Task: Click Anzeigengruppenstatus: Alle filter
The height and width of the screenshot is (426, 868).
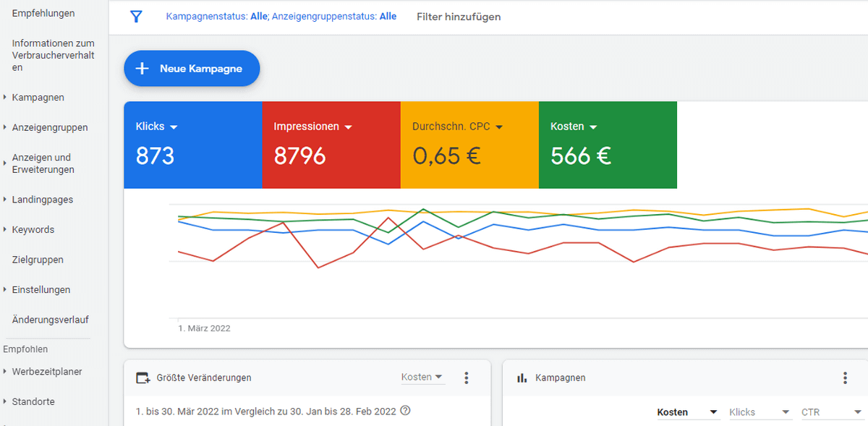Action: (334, 17)
